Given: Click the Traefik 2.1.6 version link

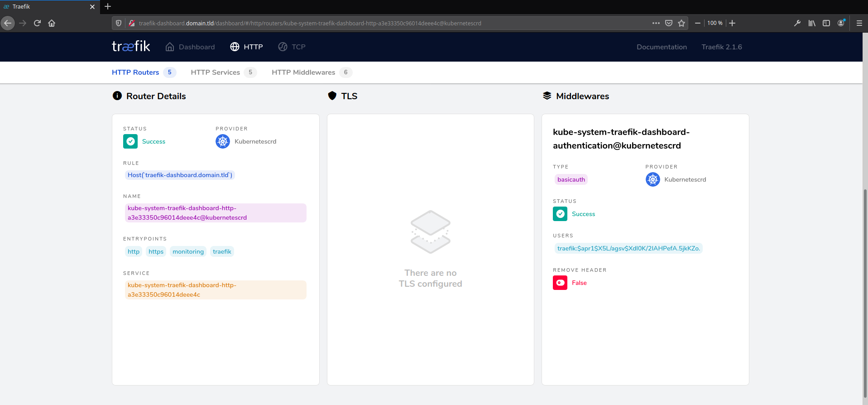Looking at the screenshot, I should (722, 47).
